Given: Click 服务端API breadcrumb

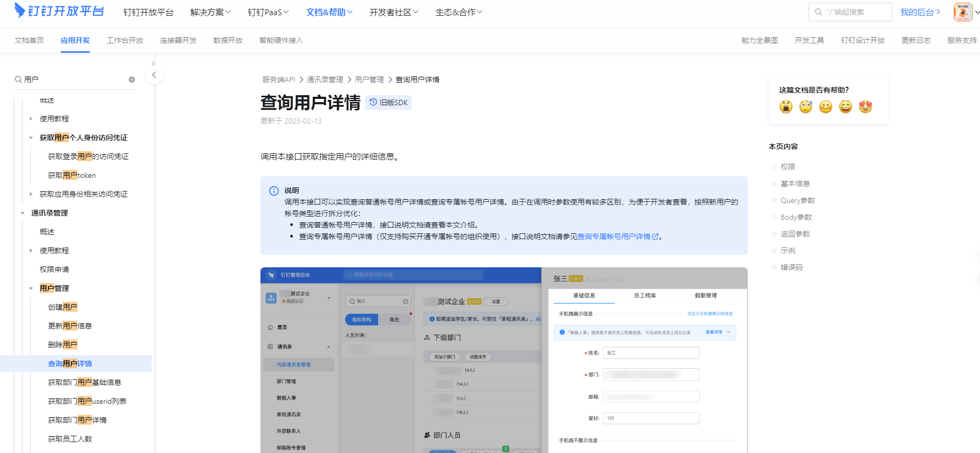Looking at the screenshot, I should 279,80.
